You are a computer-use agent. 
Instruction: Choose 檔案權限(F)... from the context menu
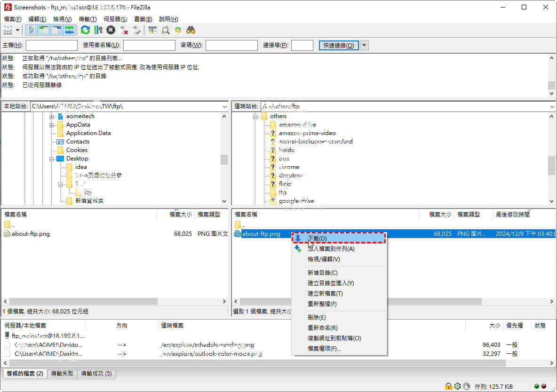point(339,349)
